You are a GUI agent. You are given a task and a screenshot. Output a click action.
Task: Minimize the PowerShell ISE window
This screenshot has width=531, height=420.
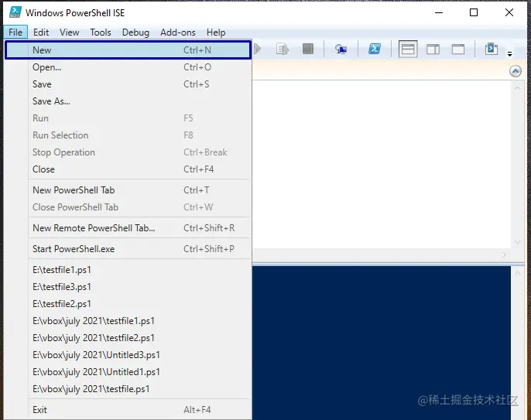(439, 12)
